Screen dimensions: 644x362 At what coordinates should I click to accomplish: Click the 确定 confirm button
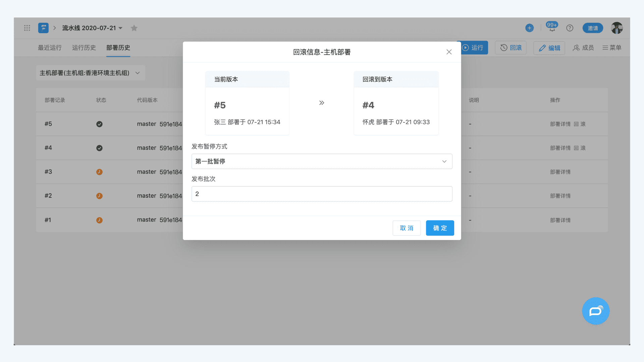click(440, 228)
